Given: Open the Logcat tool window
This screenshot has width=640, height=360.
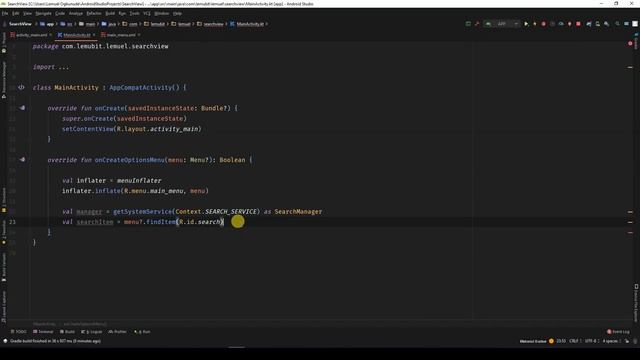Looking at the screenshot, I should (x=91, y=332).
